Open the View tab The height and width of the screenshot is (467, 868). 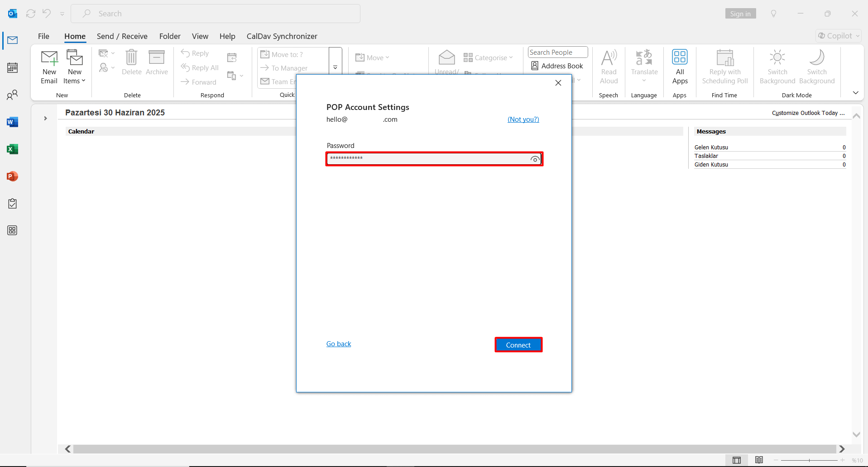pos(200,36)
